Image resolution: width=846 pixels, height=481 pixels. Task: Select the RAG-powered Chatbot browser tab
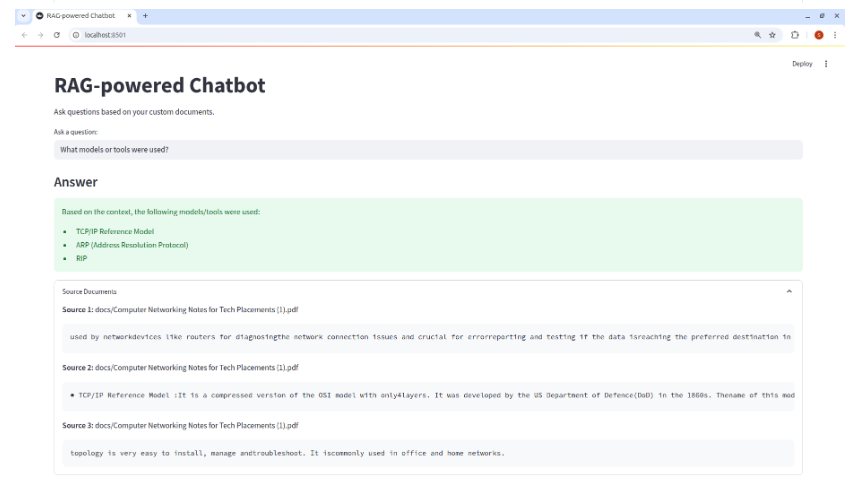(80, 16)
